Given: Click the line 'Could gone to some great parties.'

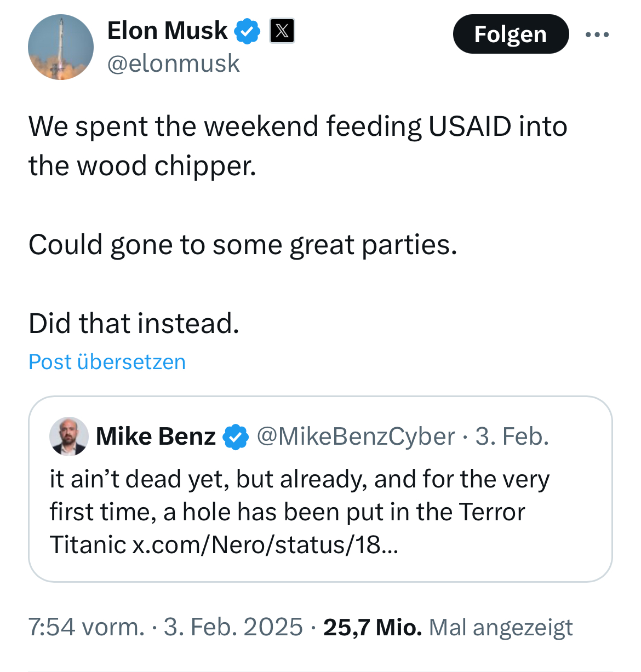Looking at the screenshot, I should (x=243, y=244).
